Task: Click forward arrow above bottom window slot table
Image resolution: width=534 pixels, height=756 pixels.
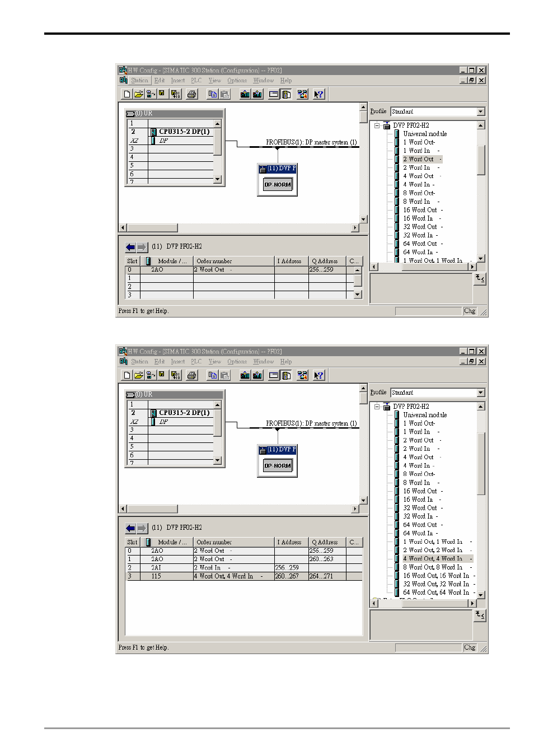Action: pos(142,528)
